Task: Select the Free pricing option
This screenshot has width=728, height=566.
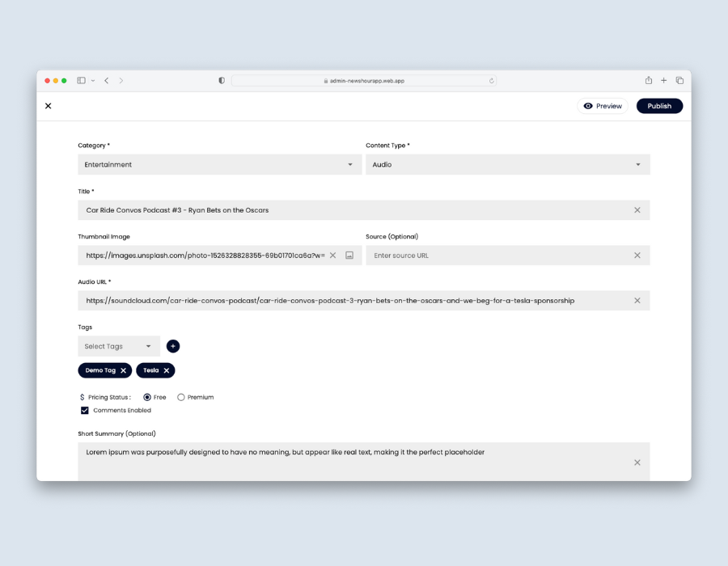Action: [x=145, y=397]
